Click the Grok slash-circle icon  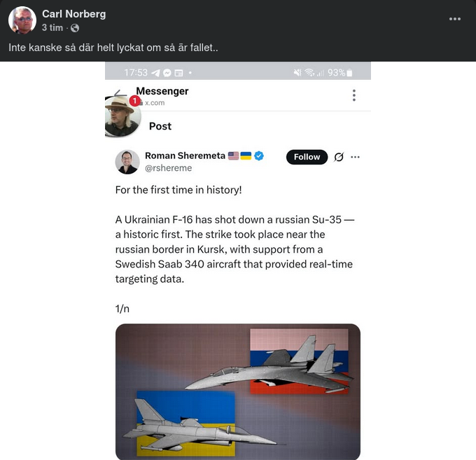[x=339, y=157]
